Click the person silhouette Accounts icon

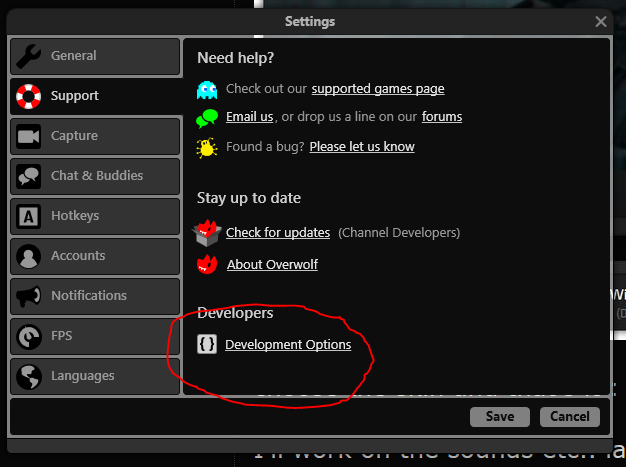click(x=28, y=256)
